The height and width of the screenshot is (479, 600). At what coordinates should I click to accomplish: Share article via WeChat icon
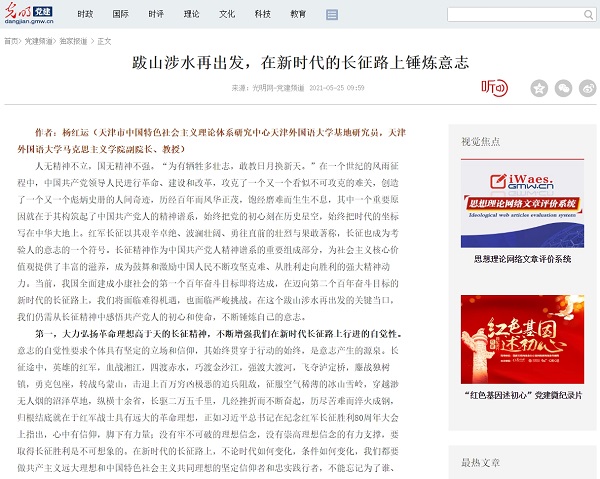pyautogui.click(x=563, y=88)
